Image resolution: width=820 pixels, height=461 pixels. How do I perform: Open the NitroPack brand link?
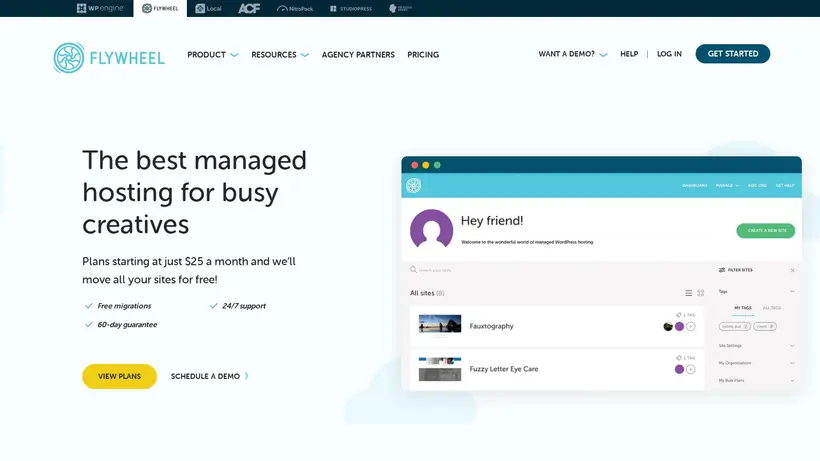[295, 8]
